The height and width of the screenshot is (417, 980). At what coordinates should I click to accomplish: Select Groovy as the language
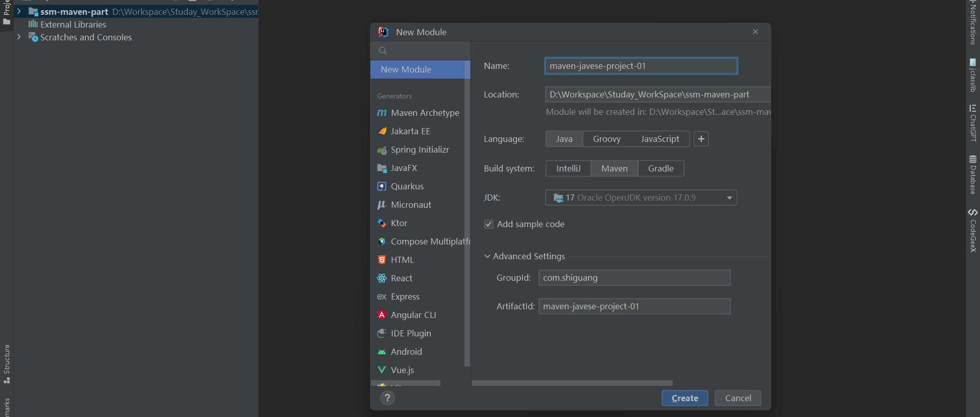607,139
